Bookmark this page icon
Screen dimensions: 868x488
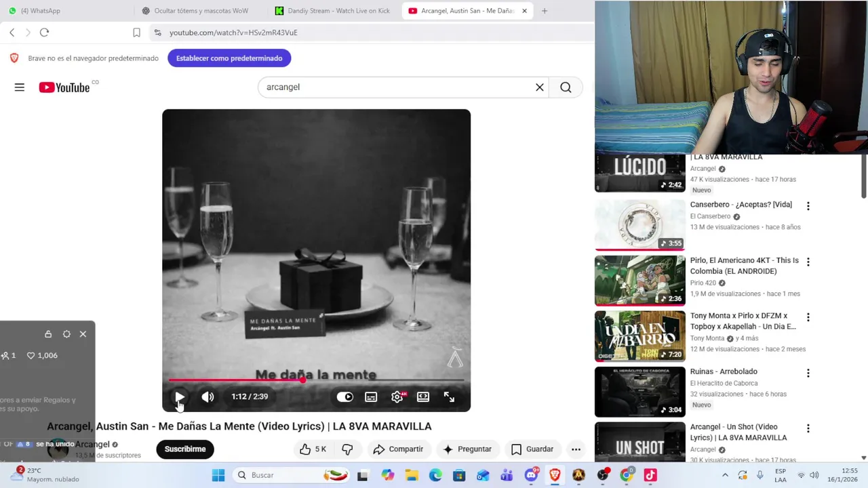(x=136, y=33)
